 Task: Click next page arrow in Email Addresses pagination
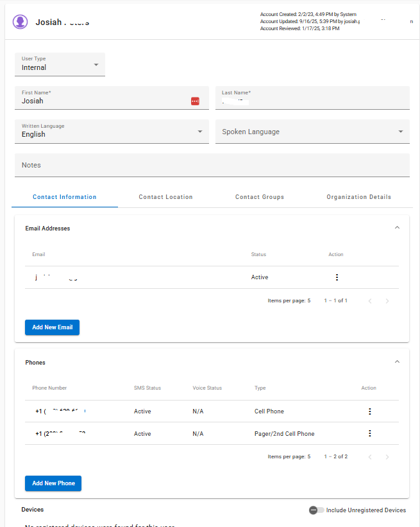coord(387,300)
